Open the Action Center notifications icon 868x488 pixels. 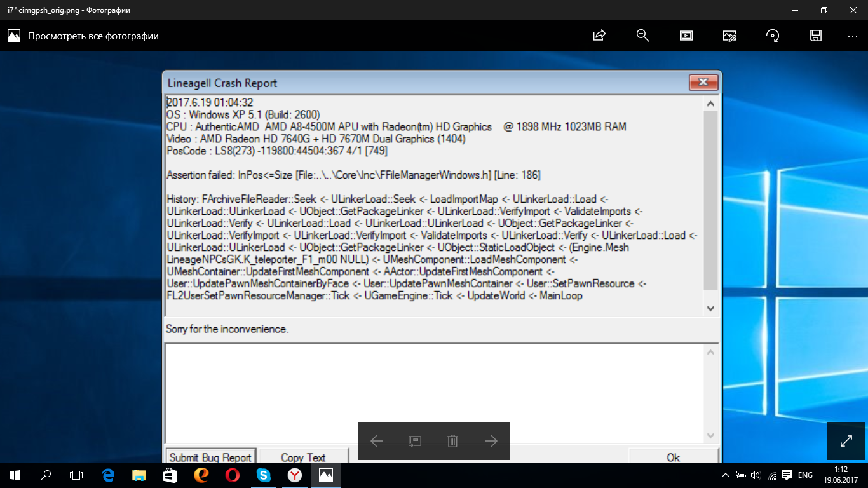[787, 475]
